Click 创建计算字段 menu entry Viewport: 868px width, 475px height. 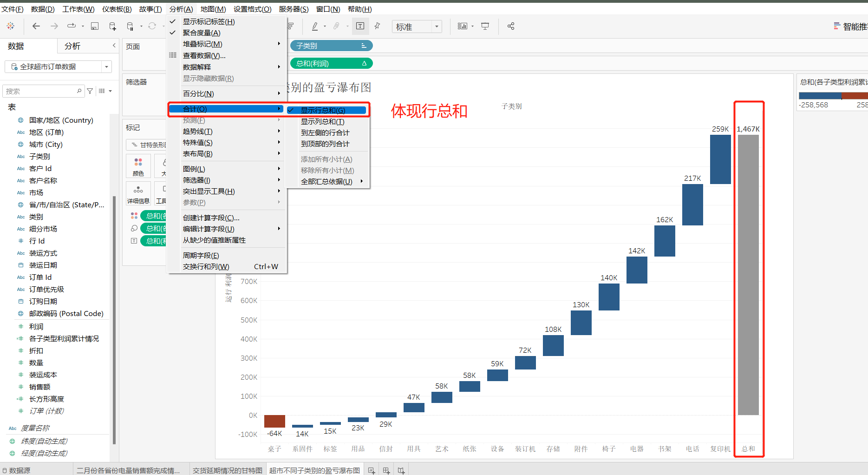[211, 218]
